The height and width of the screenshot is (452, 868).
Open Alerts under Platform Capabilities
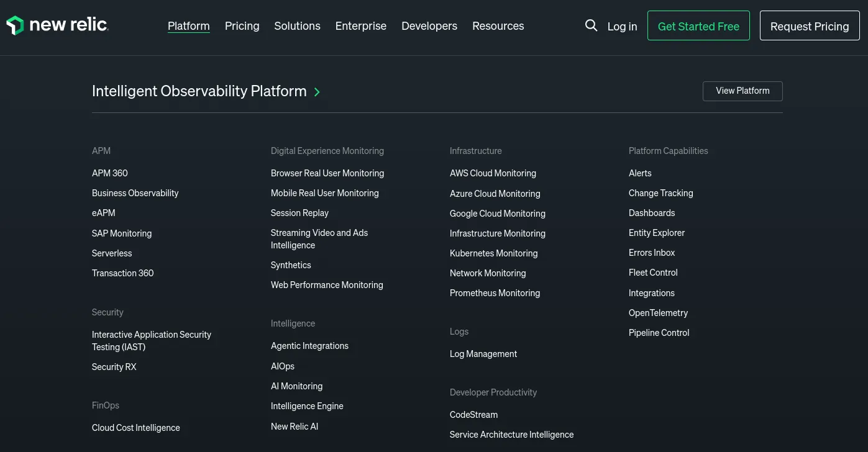click(x=640, y=173)
